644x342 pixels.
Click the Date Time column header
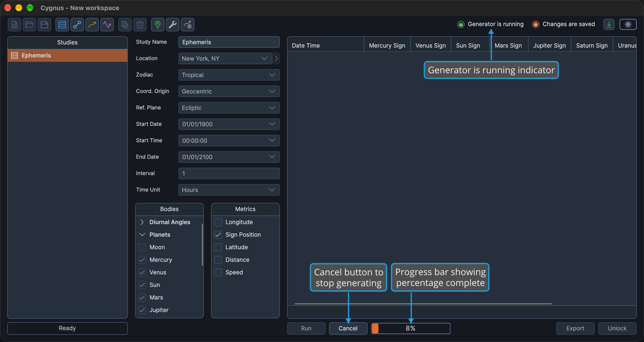326,45
